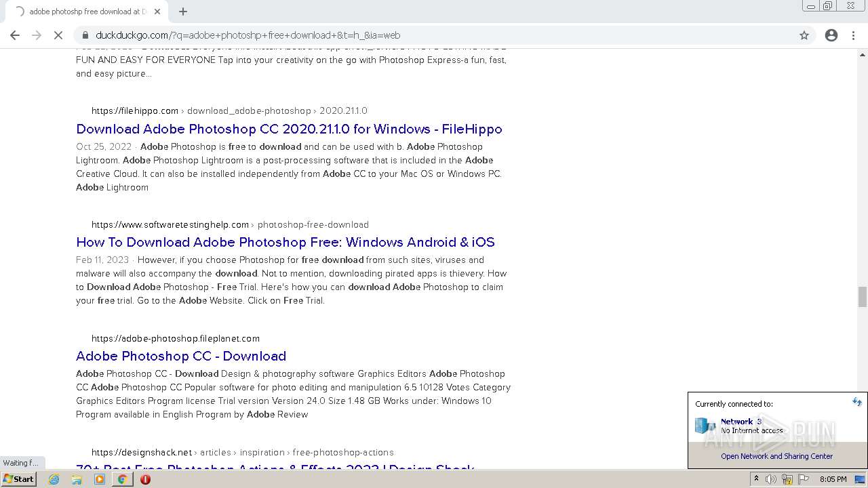This screenshot has height=488, width=868.
Task: Go back with the browser back arrow
Action: click(x=15, y=35)
